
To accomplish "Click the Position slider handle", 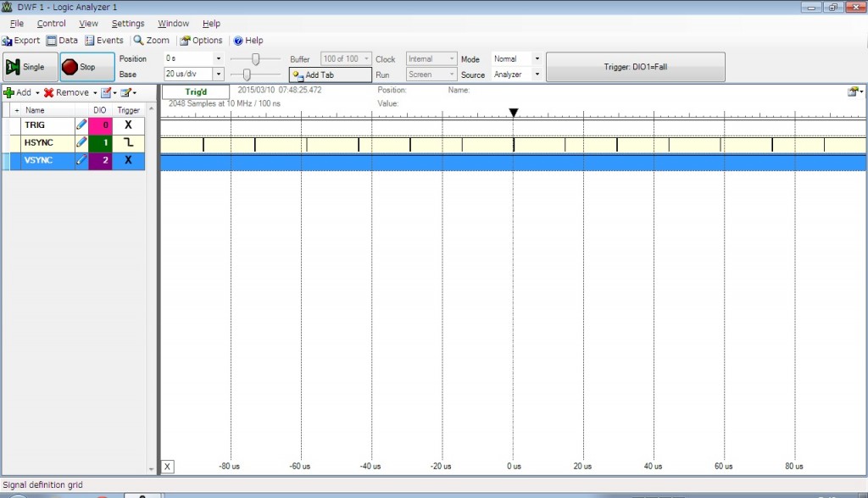I will (x=253, y=59).
